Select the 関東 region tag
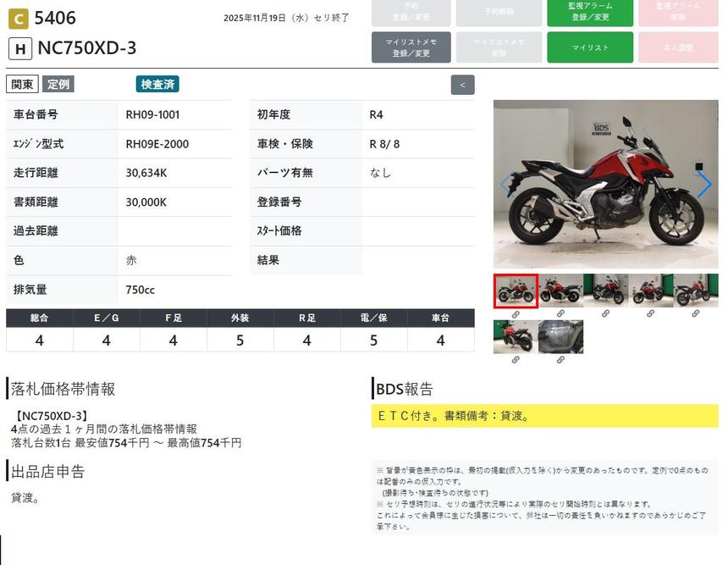The image size is (728, 565). pyautogui.click(x=22, y=85)
